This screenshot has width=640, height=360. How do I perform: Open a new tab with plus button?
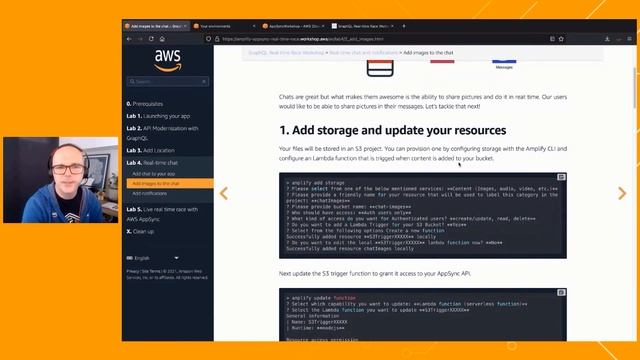coord(404,26)
